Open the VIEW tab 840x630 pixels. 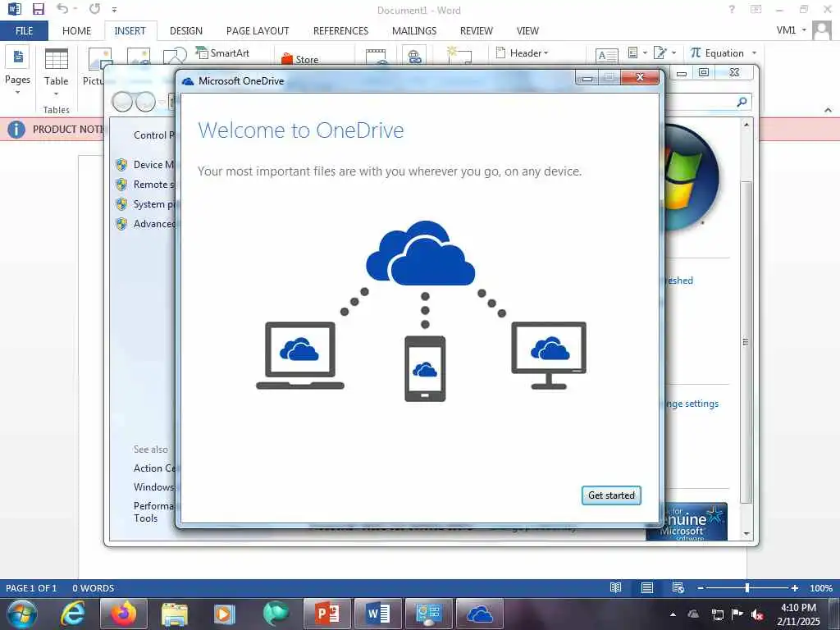[x=527, y=30]
